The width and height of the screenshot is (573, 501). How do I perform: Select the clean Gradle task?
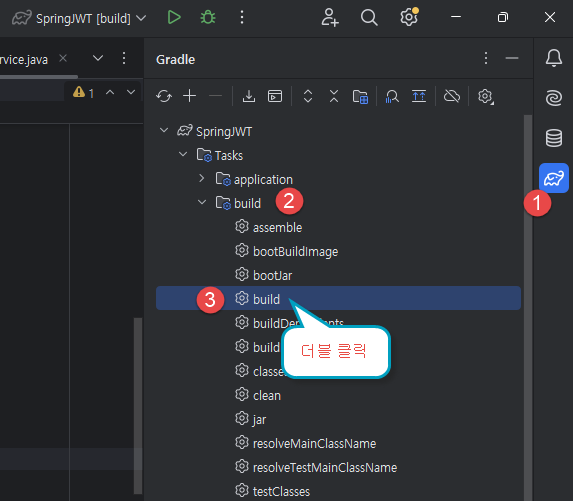[x=267, y=396]
